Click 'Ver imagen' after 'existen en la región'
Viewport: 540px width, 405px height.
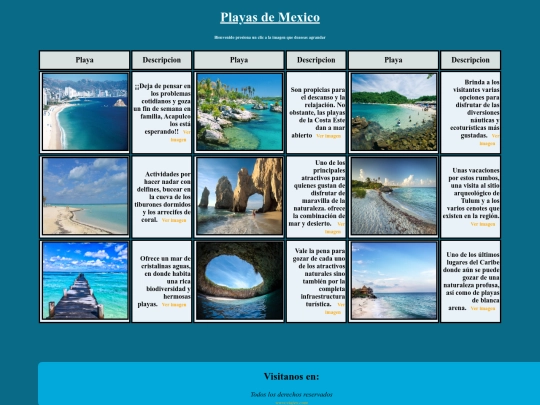pyautogui.click(x=483, y=224)
